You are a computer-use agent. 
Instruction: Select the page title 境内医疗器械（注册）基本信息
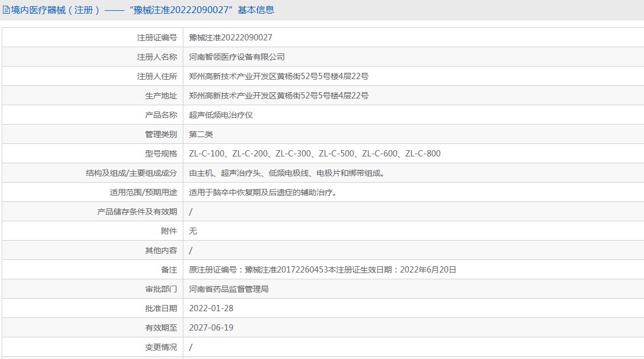tap(142, 10)
